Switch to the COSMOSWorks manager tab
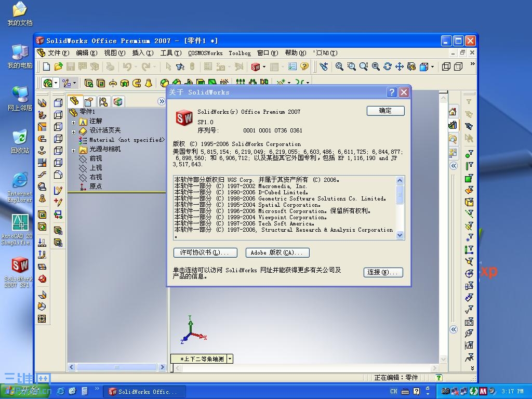Image resolution: width=532 pixels, height=399 pixels. (x=118, y=101)
